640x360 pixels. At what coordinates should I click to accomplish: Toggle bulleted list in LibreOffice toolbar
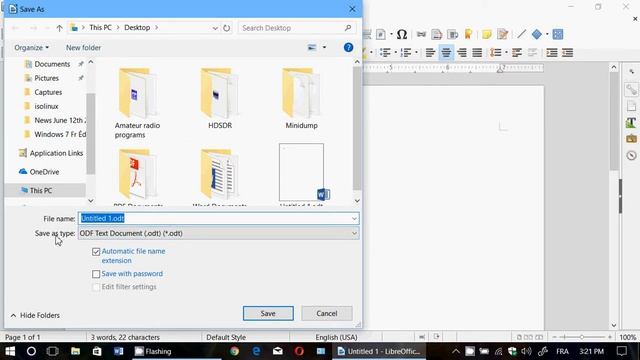[385, 52]
